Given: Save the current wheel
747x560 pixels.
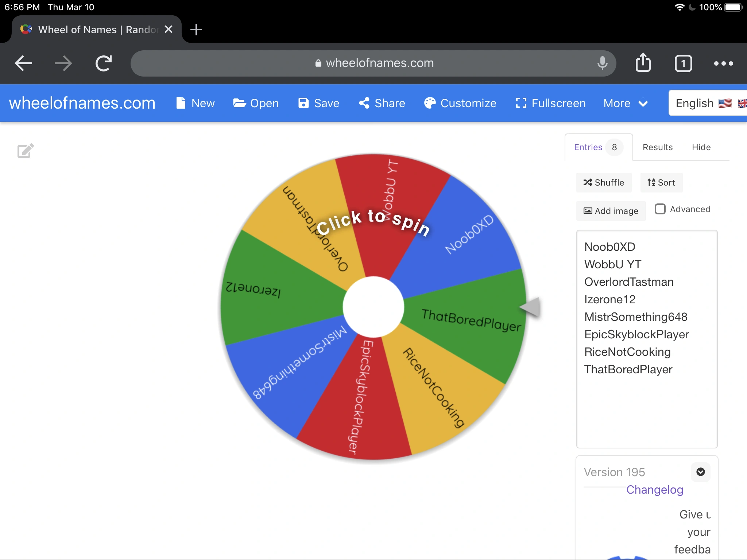Looking at the screenshot, I should click(318, 103).
